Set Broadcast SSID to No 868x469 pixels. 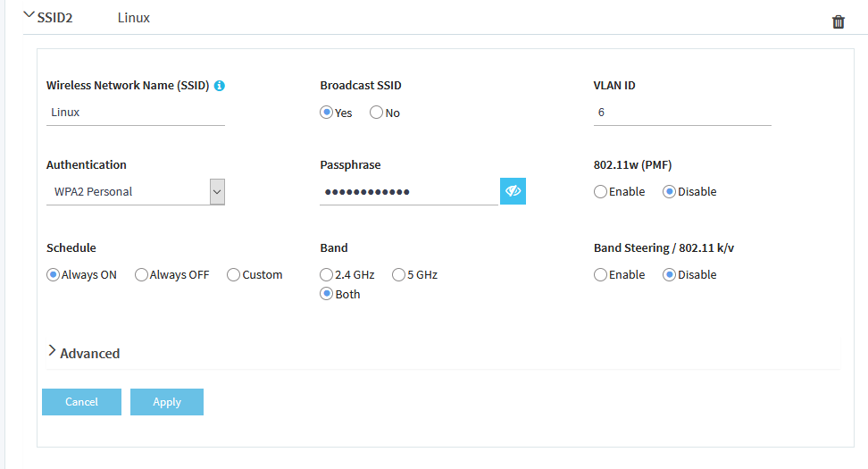(x=376, y=113)
